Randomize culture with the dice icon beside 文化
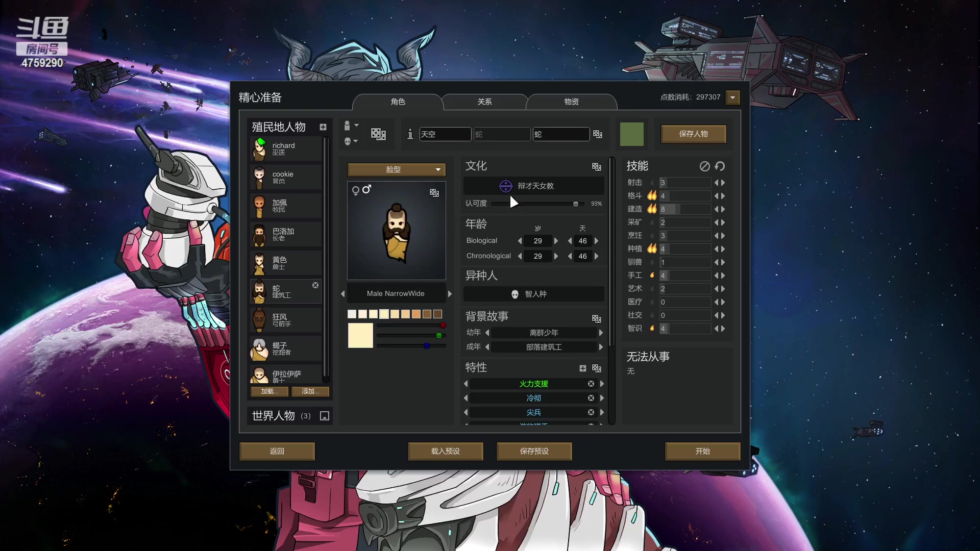 click(x=597, y=166)
